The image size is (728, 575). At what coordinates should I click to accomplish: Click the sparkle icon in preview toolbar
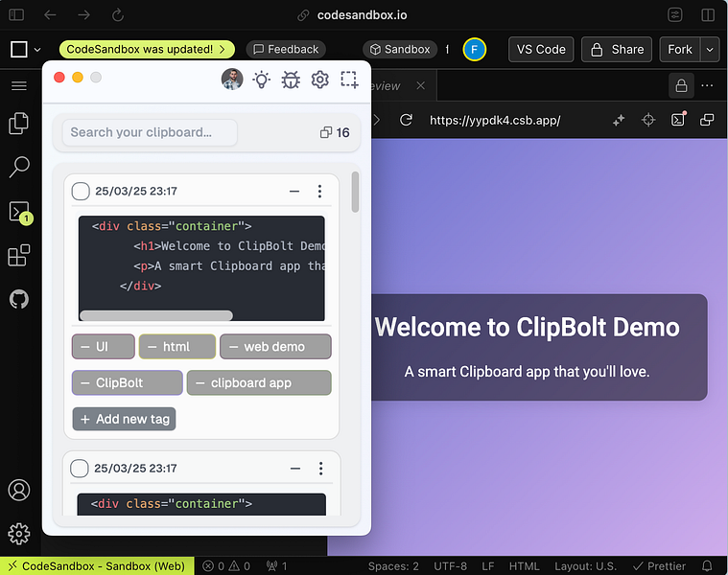click(619, 121)
